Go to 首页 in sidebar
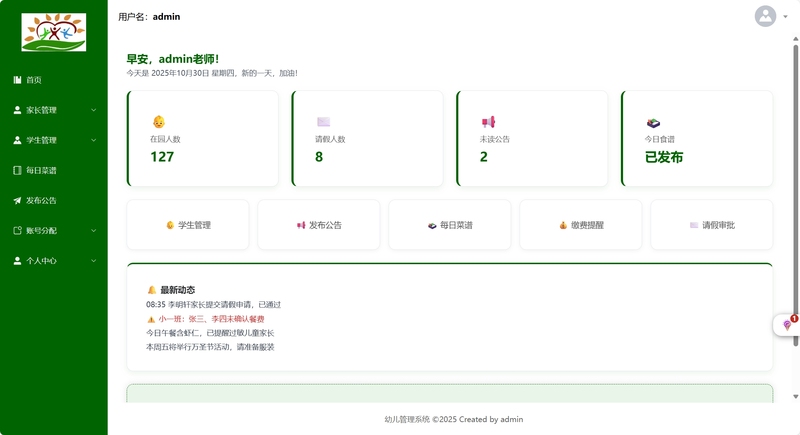 (x=54, y=80)
